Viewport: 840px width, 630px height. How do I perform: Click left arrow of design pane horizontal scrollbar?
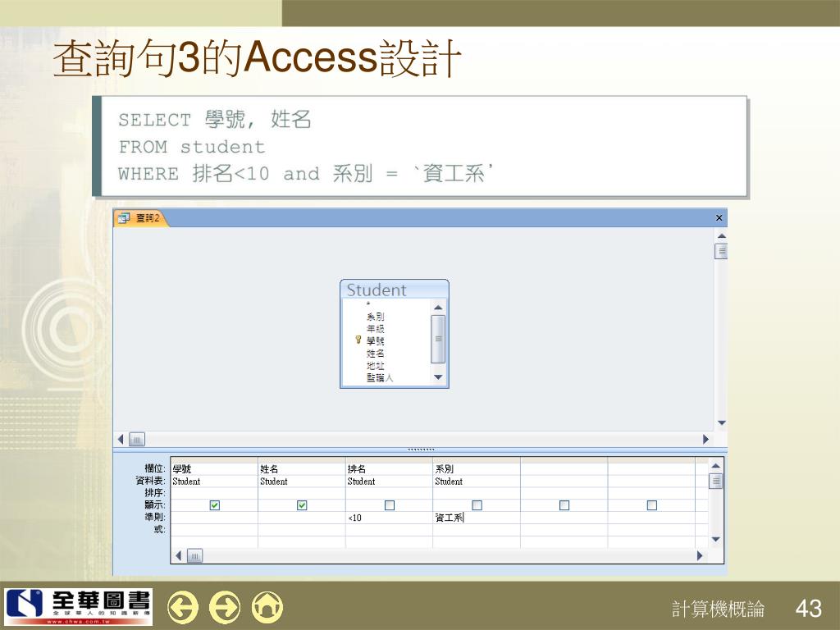(x=121, y=440)
